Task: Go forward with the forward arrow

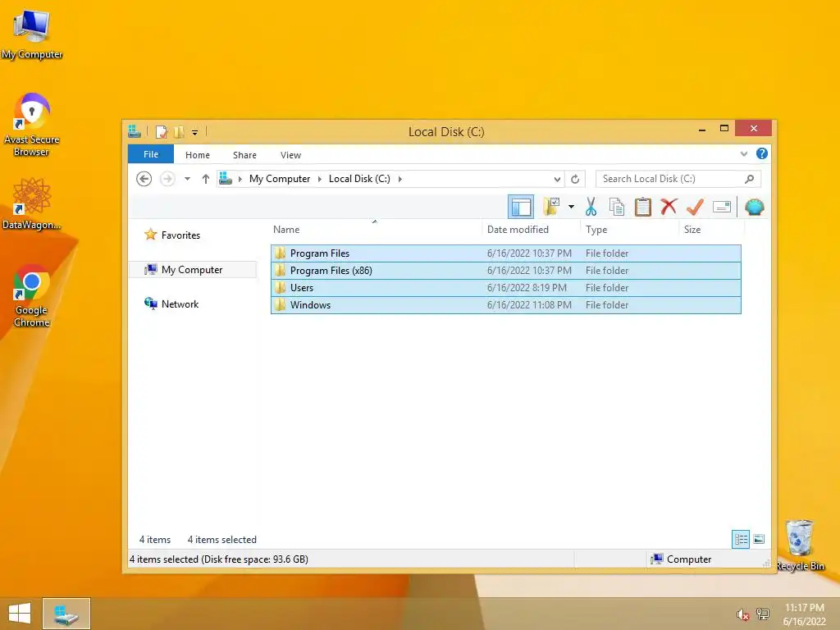Action: pyautogui.click(x=167, y=178)
